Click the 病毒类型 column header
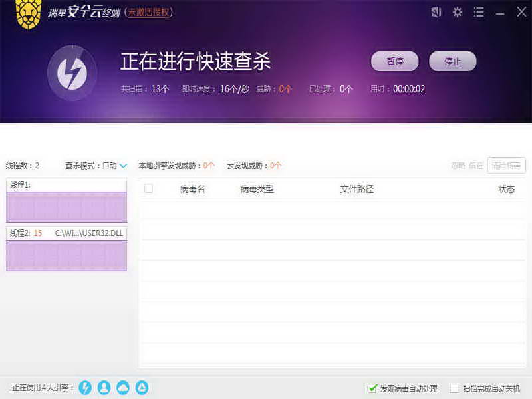Image resolution: width=532 pixels, height=399 pixels. (257, 189)
